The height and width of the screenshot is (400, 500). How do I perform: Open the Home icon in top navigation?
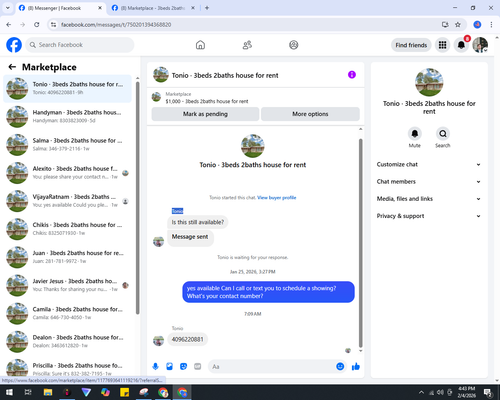click(x=200, y=45)
